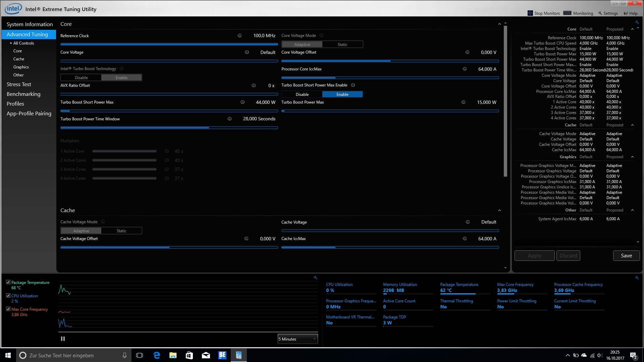
Task: Click the wrench icon above the monitor graph
Action: [315, 278]
